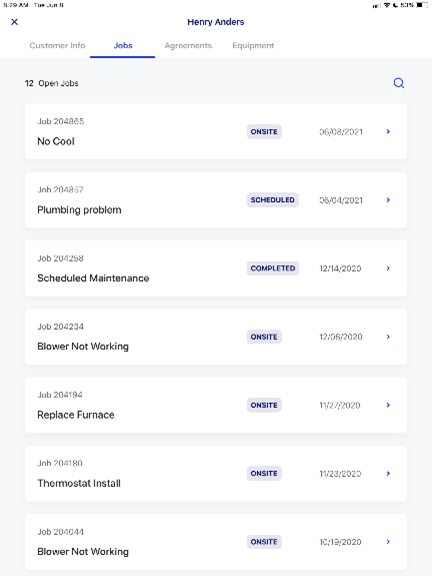Click the date 06/04/2021
Image resolution: width=432 pixels, height=576 pixels.
tap(341, 200)
